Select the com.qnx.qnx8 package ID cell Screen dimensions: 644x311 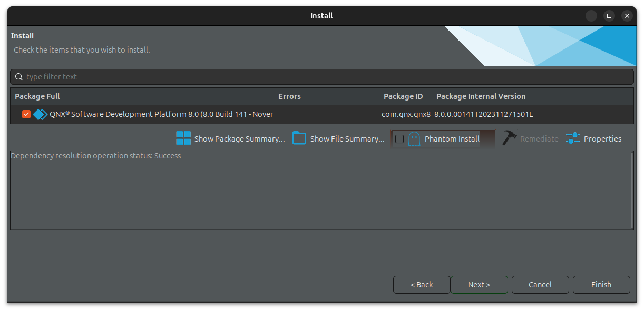[406, 114]
